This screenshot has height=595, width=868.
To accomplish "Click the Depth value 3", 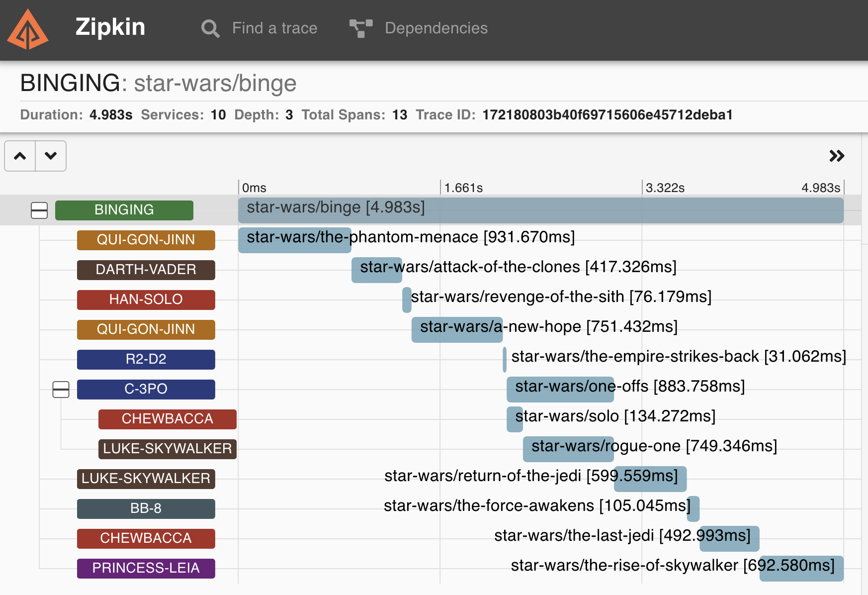I will 289,115.
